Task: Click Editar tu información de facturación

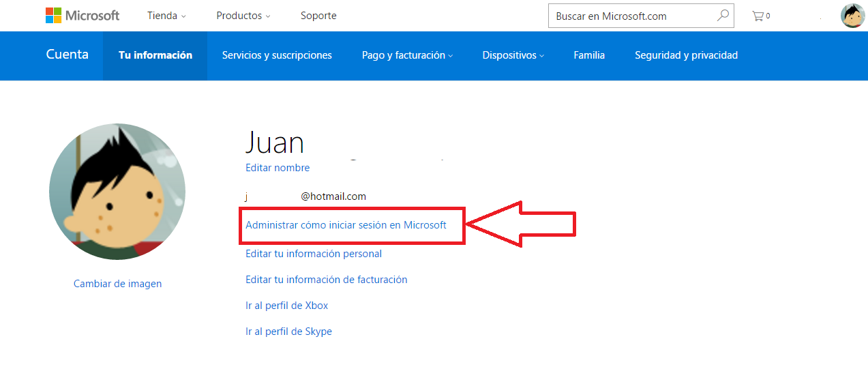Action: point(326,280)
